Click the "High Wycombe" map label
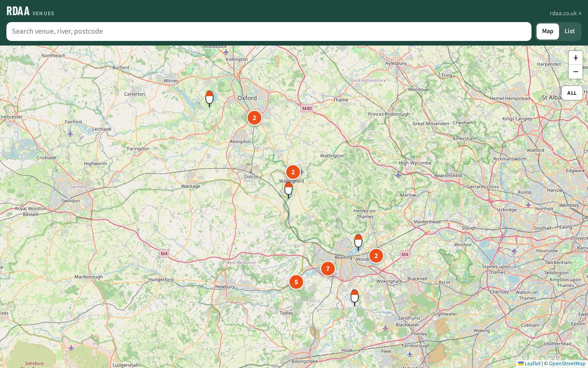This screenshot has width=588, height=368. (x=415, y=163)
